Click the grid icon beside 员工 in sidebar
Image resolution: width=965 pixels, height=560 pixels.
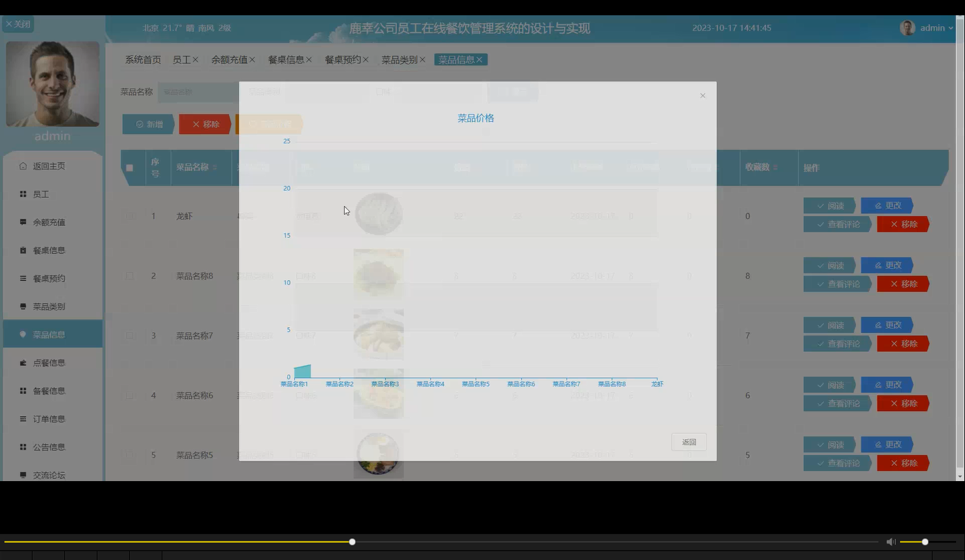[23, 194]
